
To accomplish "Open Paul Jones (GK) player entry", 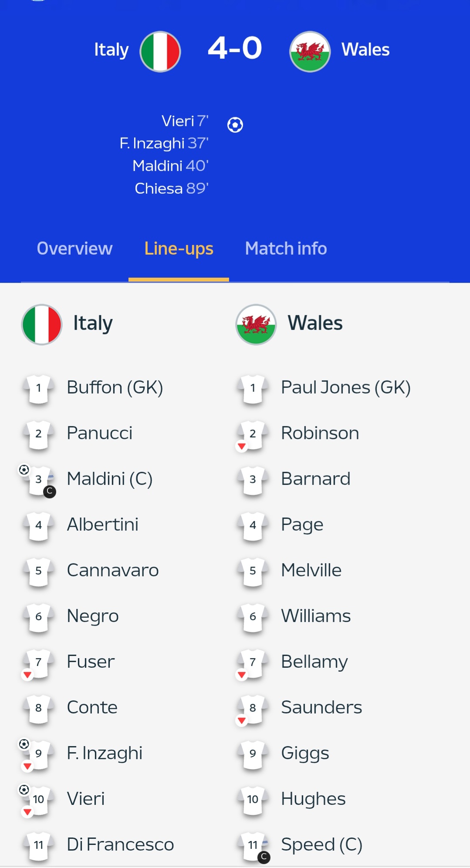I will [346, 387].
